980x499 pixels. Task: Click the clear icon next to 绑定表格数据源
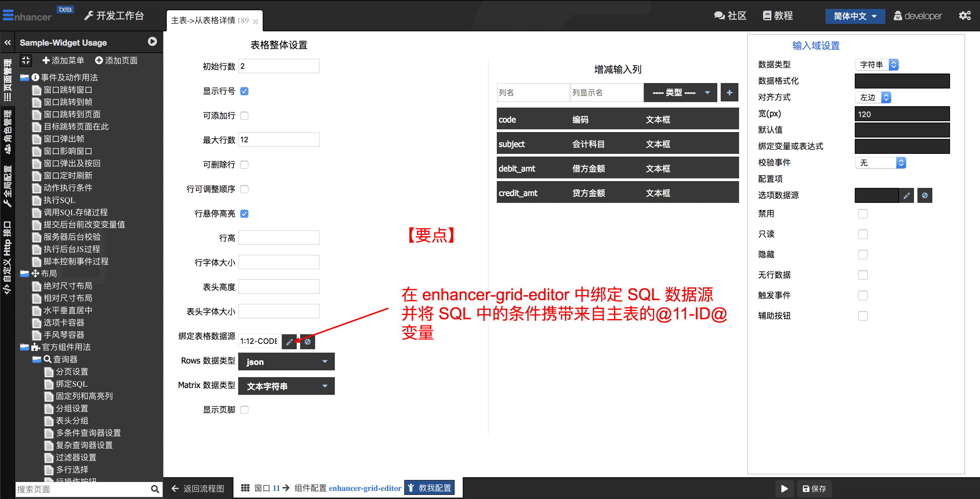click(x=307, y=341)
